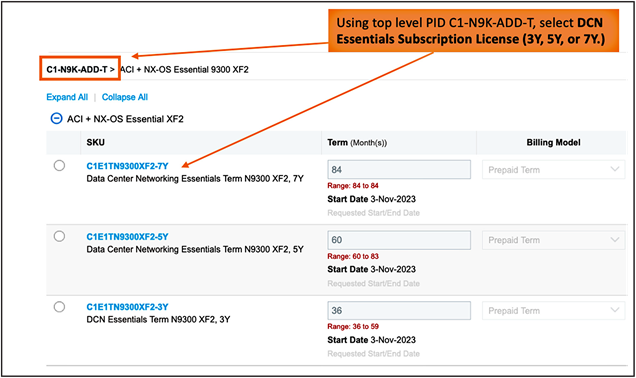The width and height of the screenshot is (636, 378).
Task: Open the C1E1TN9300XF2-3Y SKU link
Action: point(127,307)
